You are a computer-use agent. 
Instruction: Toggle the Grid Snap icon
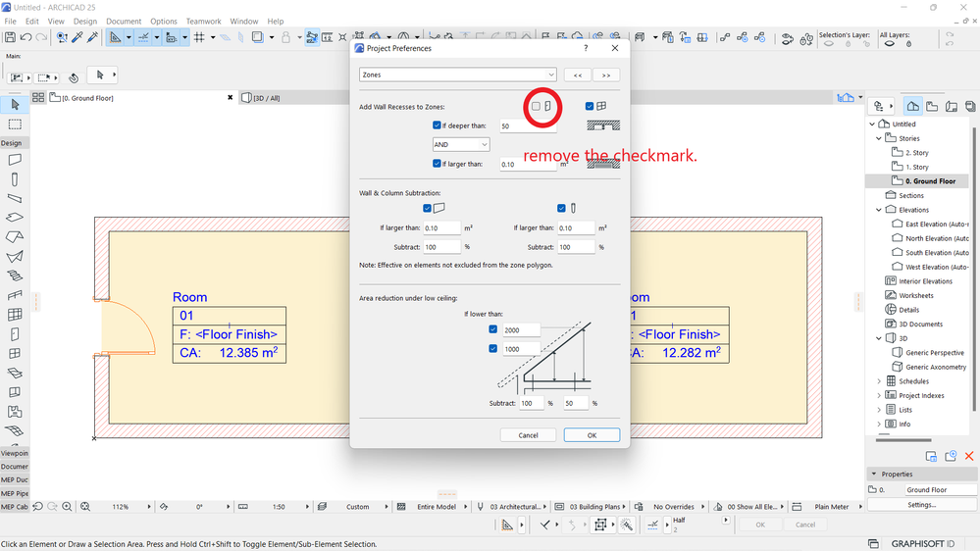click(x=199, y=37)
